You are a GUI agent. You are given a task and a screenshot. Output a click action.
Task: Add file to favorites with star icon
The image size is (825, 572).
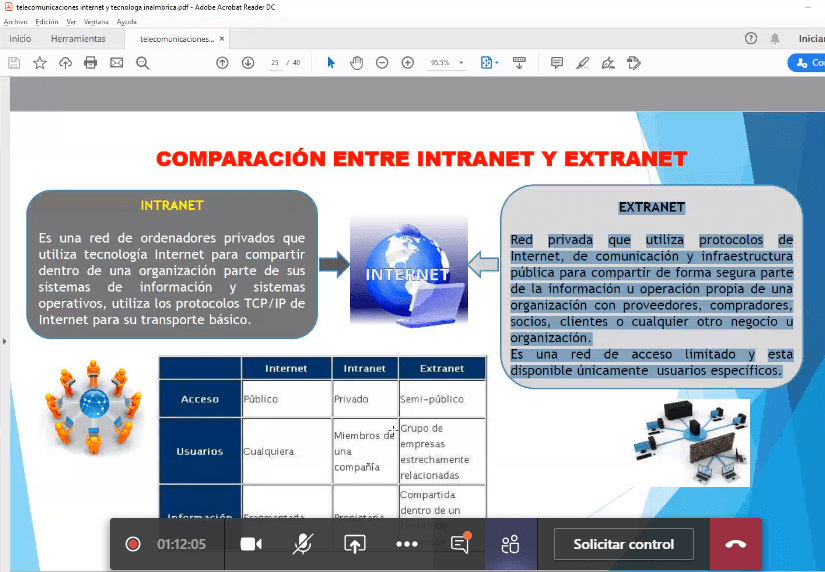[x=40, y=62]
